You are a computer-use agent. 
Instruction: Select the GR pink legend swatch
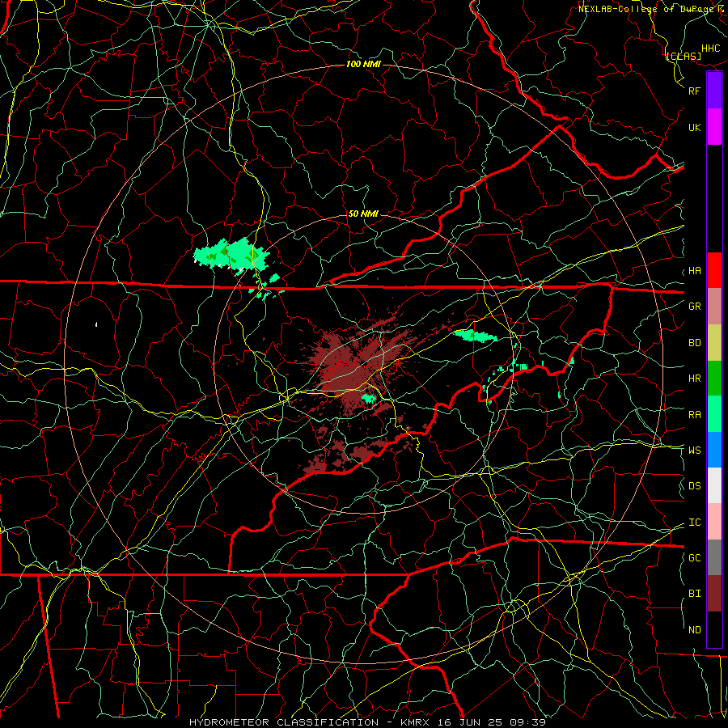click(x=714, y=307)
